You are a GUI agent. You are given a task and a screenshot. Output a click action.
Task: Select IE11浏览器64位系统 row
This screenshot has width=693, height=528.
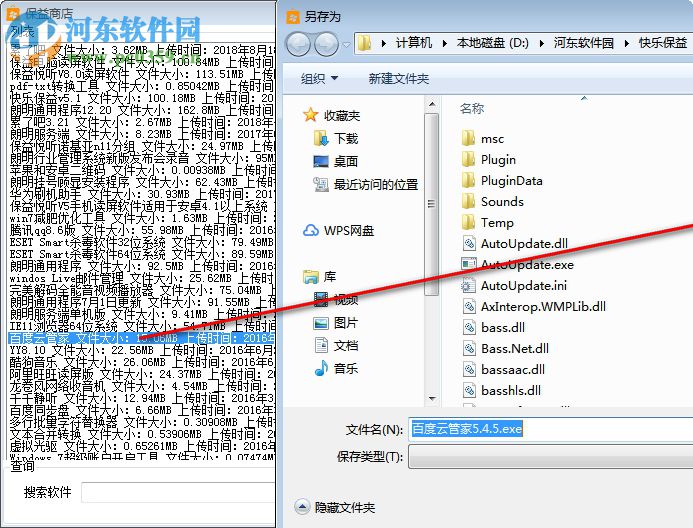pos(141,326)
